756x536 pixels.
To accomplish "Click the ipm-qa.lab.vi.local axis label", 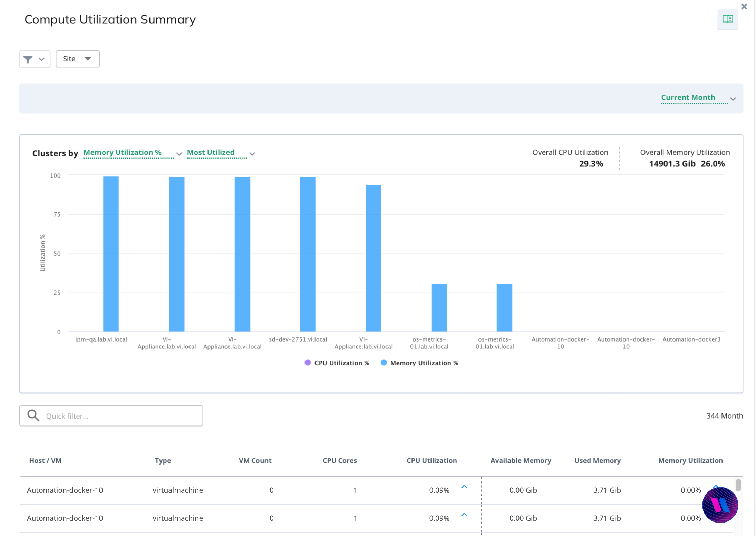I will coord(101,339).
